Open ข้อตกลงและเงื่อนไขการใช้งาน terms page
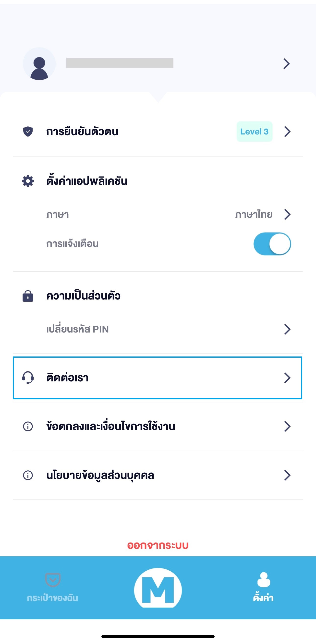This screenshot has height=644, width=316. (111, 426)
